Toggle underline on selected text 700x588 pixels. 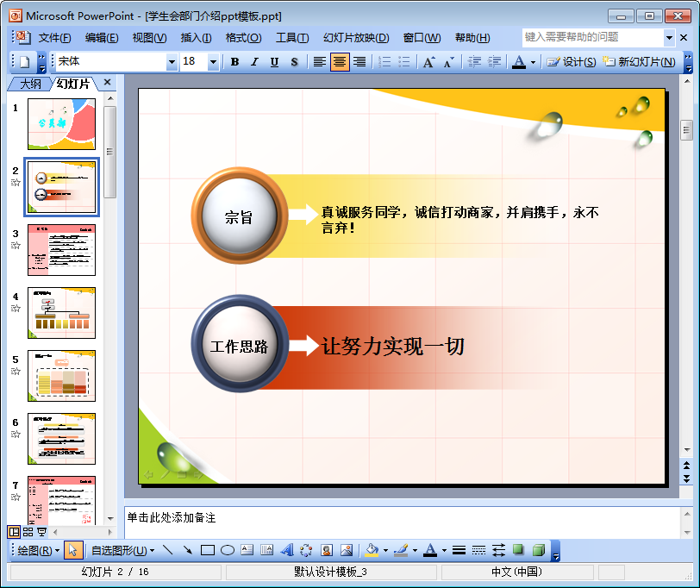(274, 61)
